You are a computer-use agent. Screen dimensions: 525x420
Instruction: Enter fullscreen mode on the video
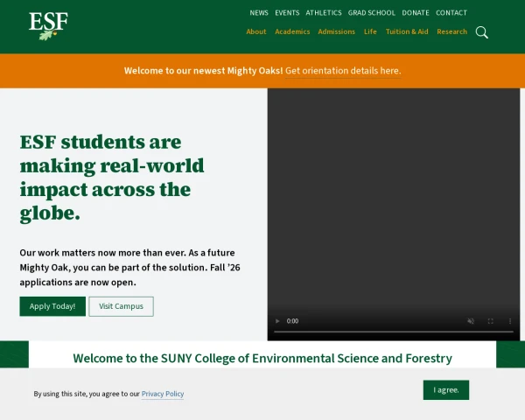point(491,321)
